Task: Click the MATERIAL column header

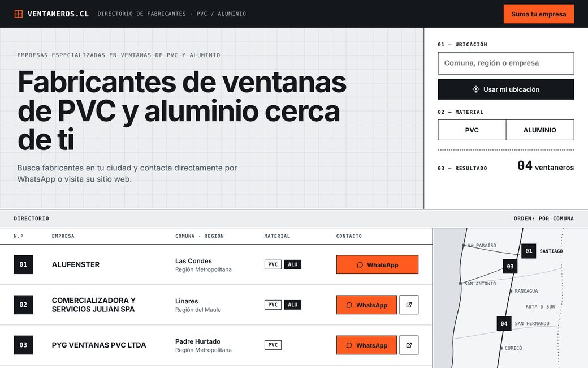Action: pos(277,236)
